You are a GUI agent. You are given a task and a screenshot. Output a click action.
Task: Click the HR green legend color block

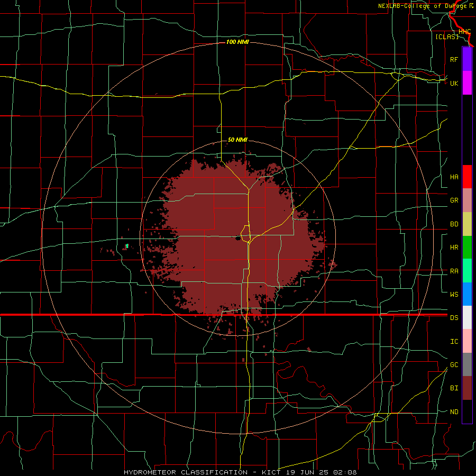tap(467, 247)
